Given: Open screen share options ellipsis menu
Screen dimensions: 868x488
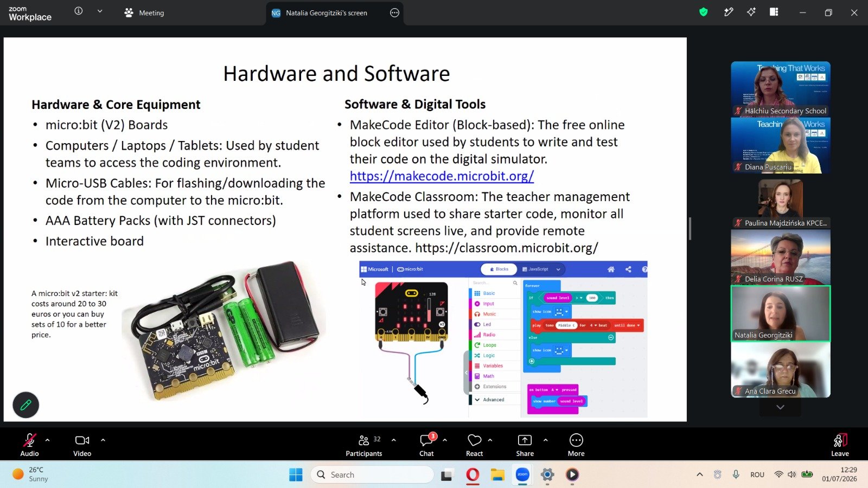Looking at the screenshot, I should [394, 13].
